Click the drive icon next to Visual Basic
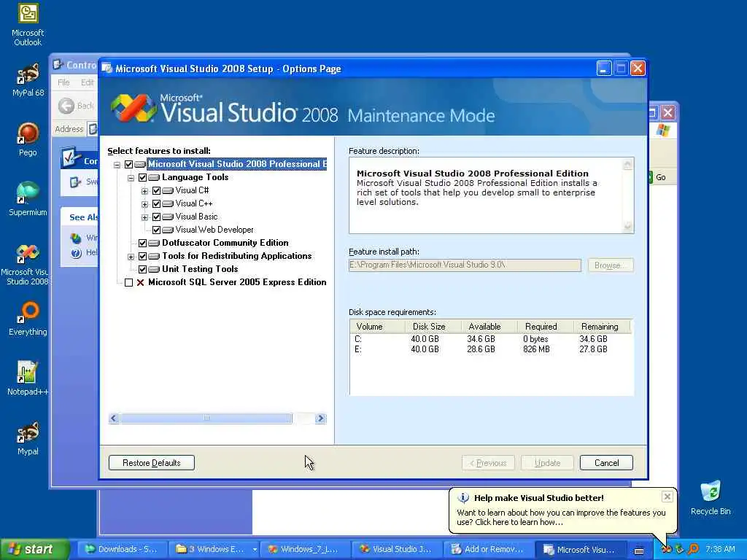The height and width of the screenshot is (560, 747). click(168, 217)
